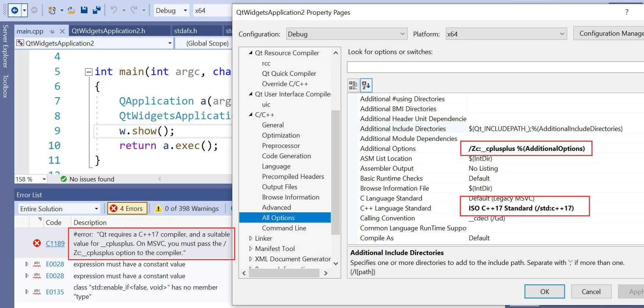Select the Preprocessor tree item
Image resolution: width=644 pixels, height=308 pixels.
(281, 146)
